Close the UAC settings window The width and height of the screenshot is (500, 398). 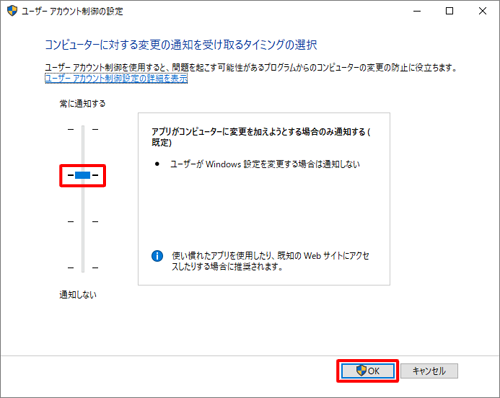click(482, 11)
